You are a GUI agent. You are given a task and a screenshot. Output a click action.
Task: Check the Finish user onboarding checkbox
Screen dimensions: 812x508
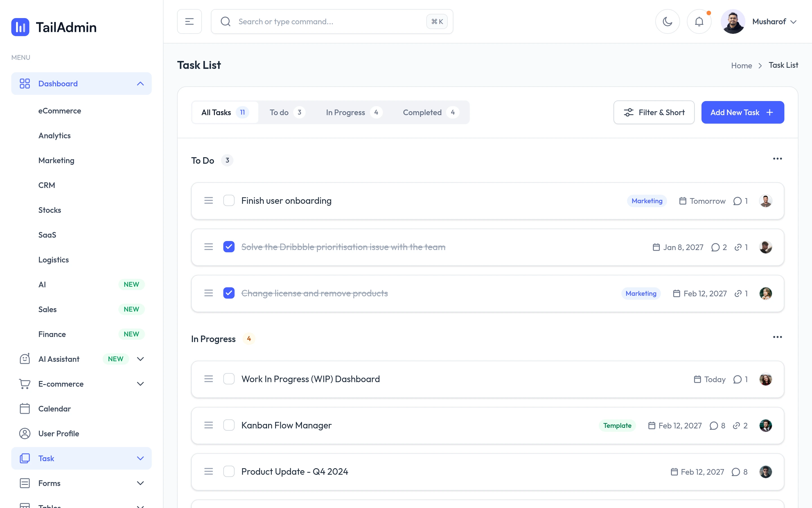tap(229, 201)
